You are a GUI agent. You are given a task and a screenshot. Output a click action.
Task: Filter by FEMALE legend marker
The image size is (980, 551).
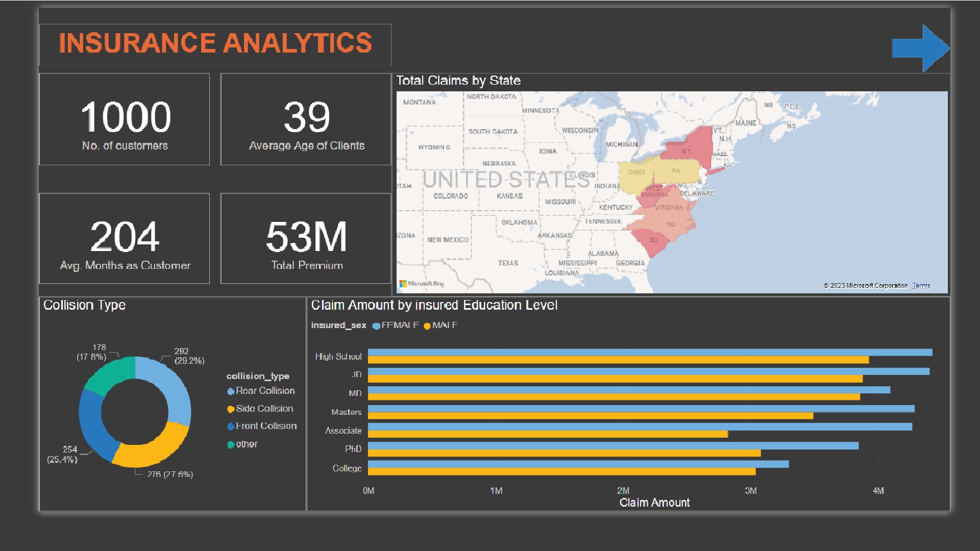376,326
